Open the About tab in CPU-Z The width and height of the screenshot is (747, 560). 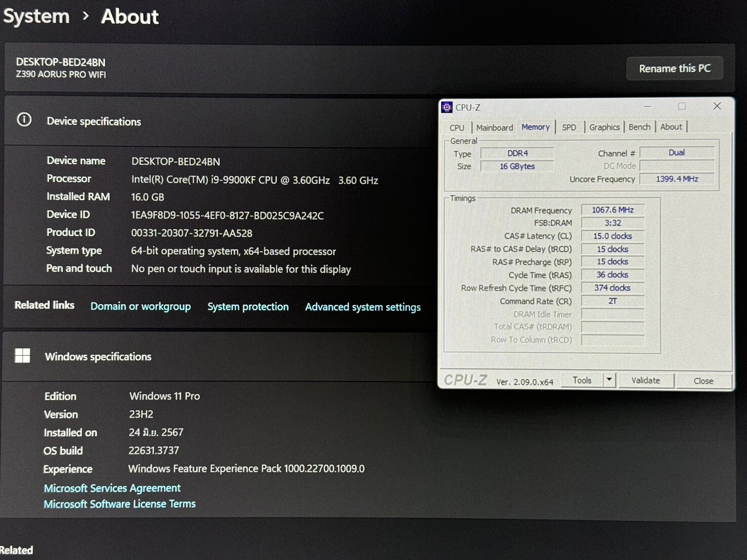click(x=671, y=127)
